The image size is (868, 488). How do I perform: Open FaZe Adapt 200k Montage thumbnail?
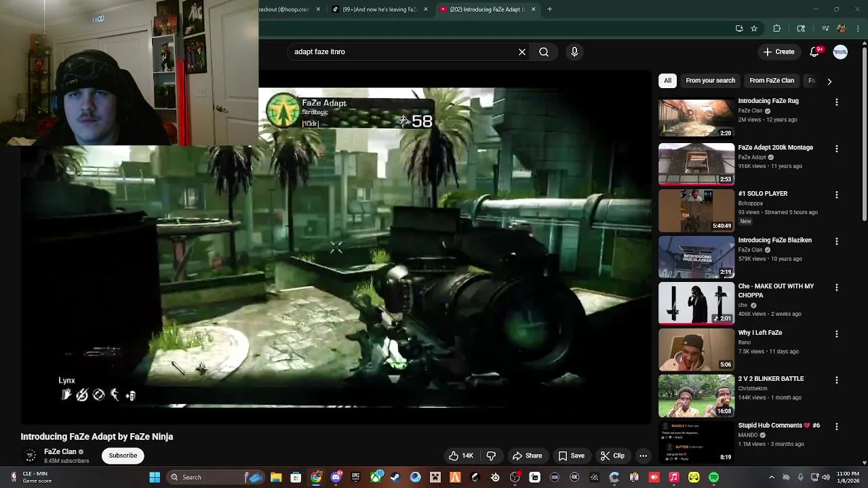696,164
